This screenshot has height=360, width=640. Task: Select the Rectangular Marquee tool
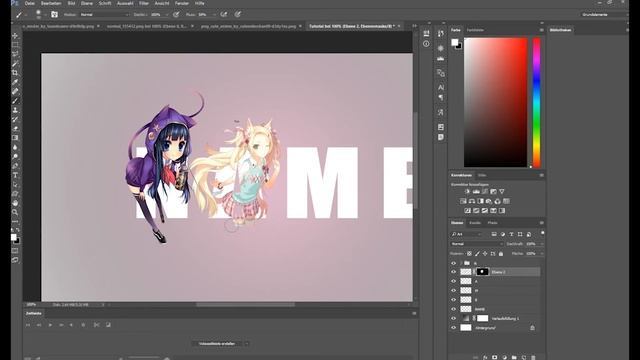[15, 45]
